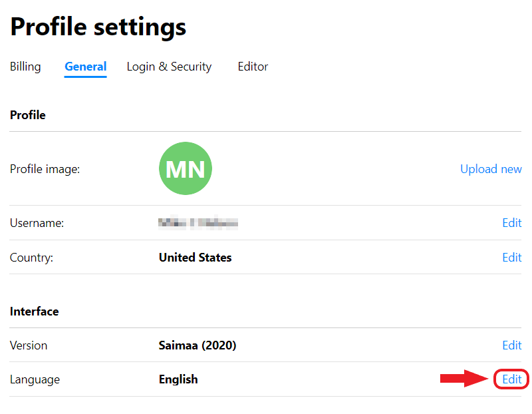The height and width of the screenshot is (414, 532).
Task: Click the United States country value
Action: click(x=195, y=258)
